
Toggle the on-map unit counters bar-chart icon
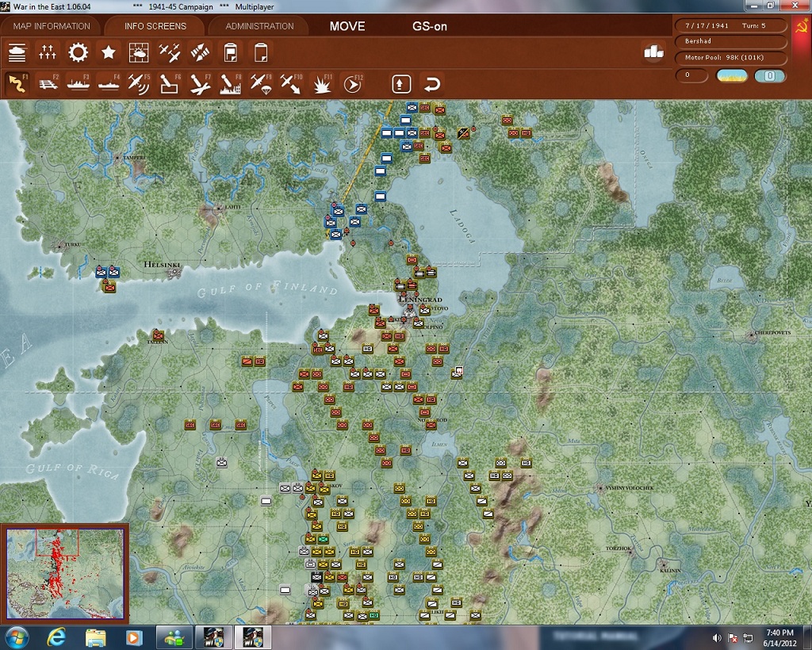(653, 52)
